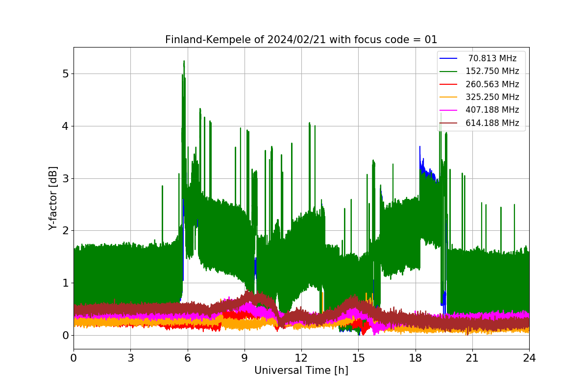Click the x-axis tick label '18'
The image size is (588, 392).
[416, 358]
